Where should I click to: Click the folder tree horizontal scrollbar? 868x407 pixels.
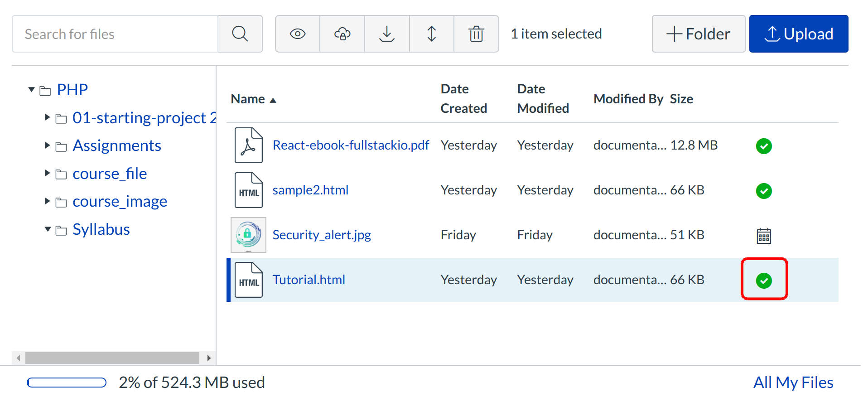tap(112, 358)
